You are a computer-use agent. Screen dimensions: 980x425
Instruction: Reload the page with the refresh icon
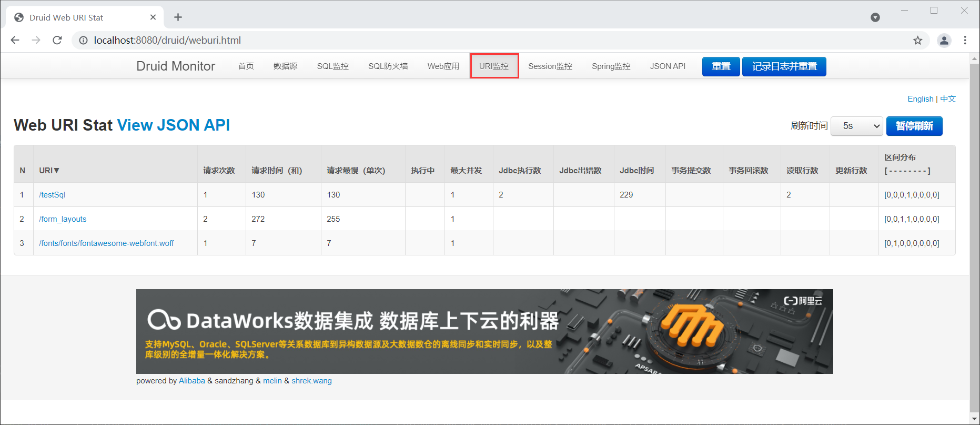pyautogui.click(x=57, y=40)
